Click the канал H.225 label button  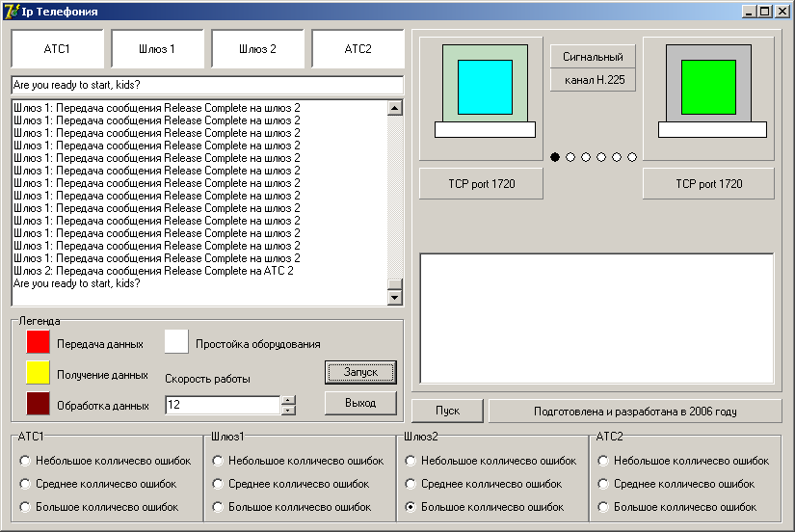click(x=593, y=80)
